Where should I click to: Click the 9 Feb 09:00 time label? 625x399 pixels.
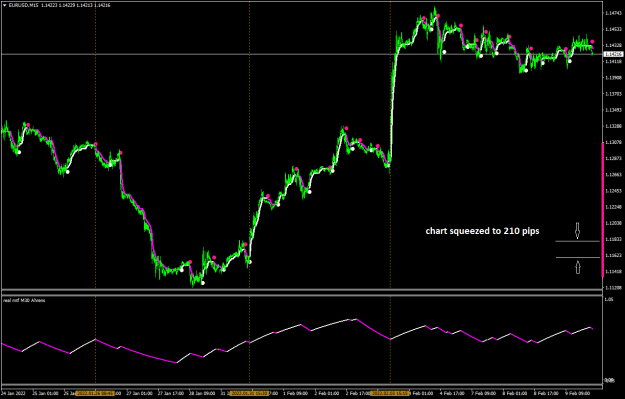click(x=578, y=393)
